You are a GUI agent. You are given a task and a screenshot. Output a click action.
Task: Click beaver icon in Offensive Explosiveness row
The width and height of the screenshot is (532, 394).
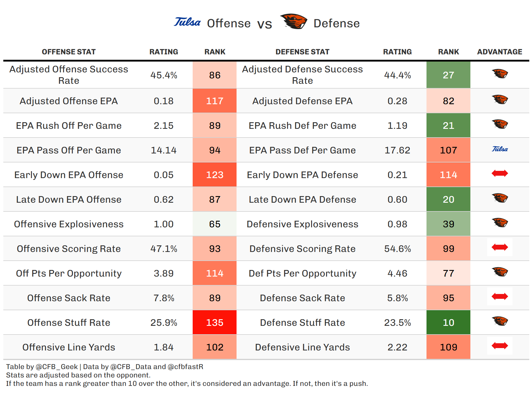500,223
